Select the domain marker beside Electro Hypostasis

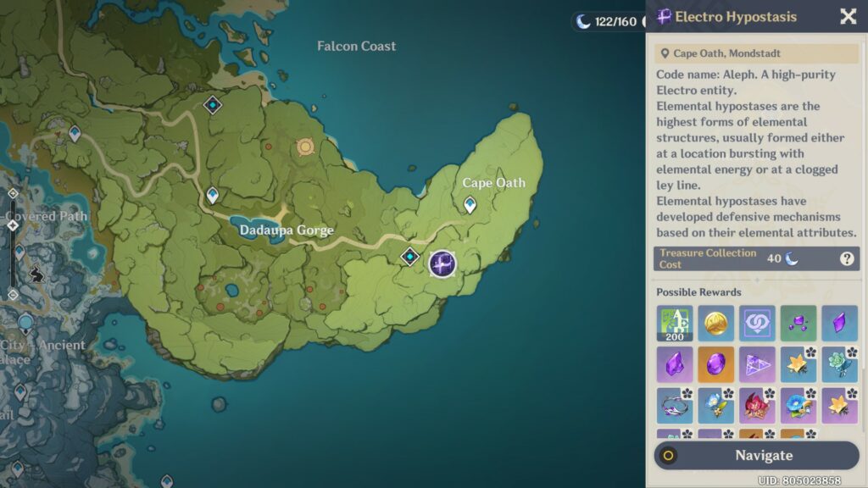(x=410, y=256)
